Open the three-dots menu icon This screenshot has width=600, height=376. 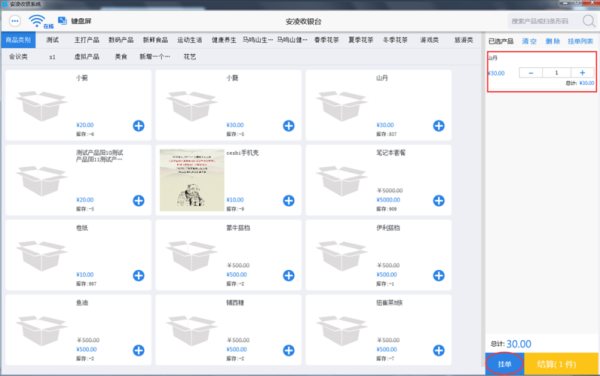(15, 21)
